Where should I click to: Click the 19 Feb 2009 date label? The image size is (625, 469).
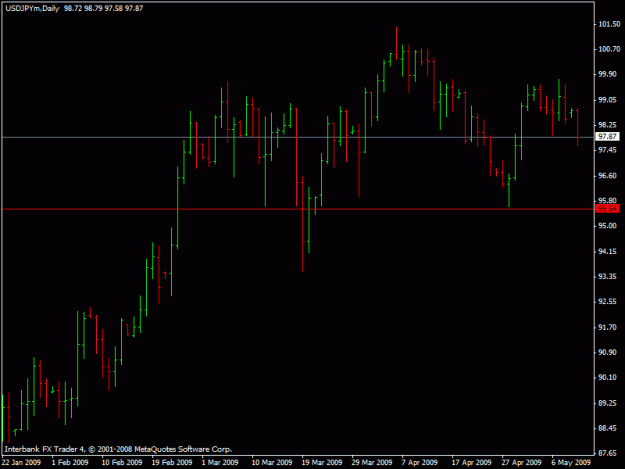[x=172, y=463]
